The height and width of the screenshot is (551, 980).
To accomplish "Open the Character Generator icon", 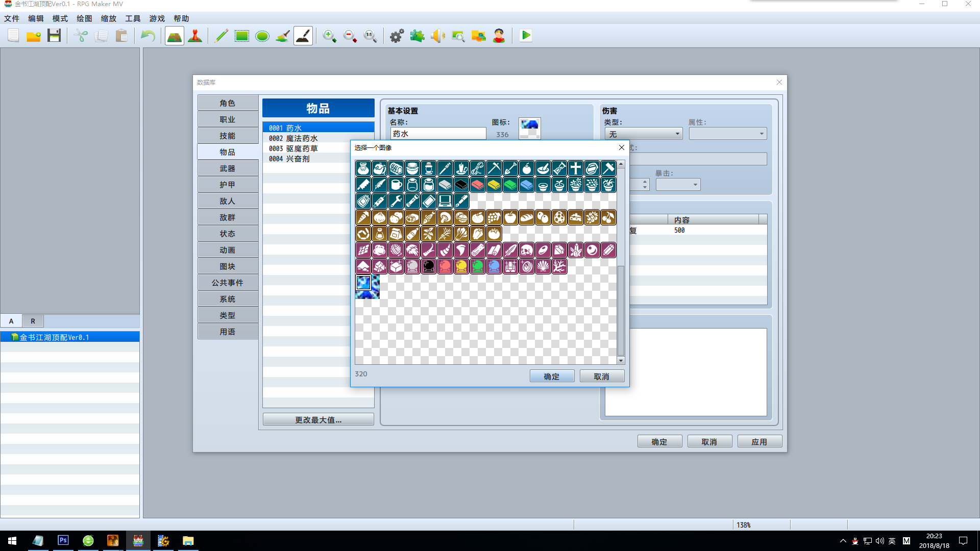I will coord(499,36).
